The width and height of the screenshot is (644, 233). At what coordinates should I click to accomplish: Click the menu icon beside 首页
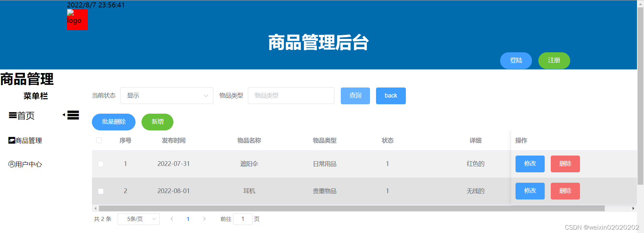tap(13, 116)
